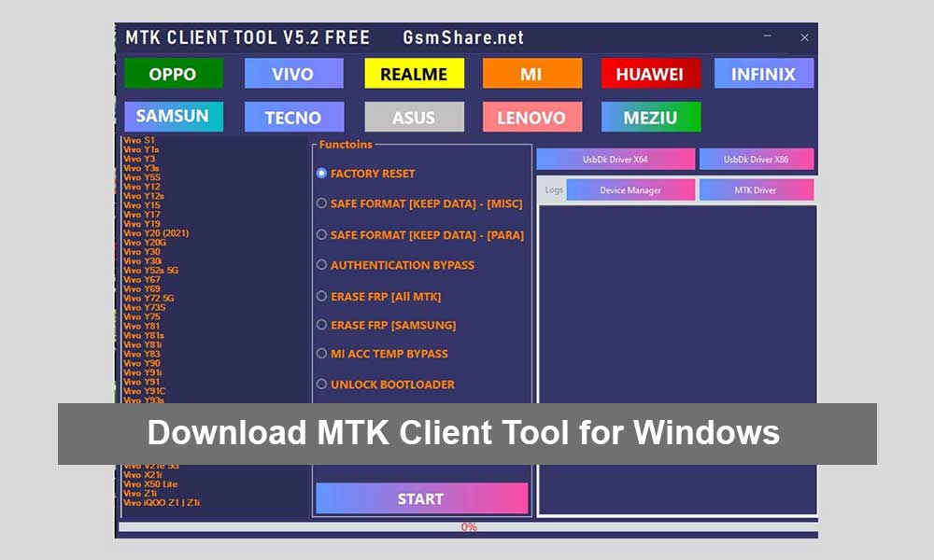Image resolution: width=934 pixels, height=560 pixels.
Task: Select the Vivo Y73S entry
Action: click(x=144, y=307)
